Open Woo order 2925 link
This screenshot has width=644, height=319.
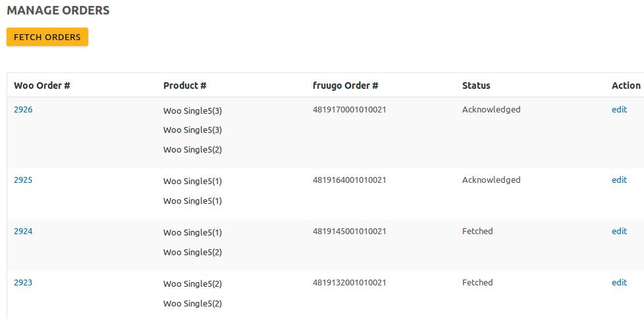coord(23,180)
